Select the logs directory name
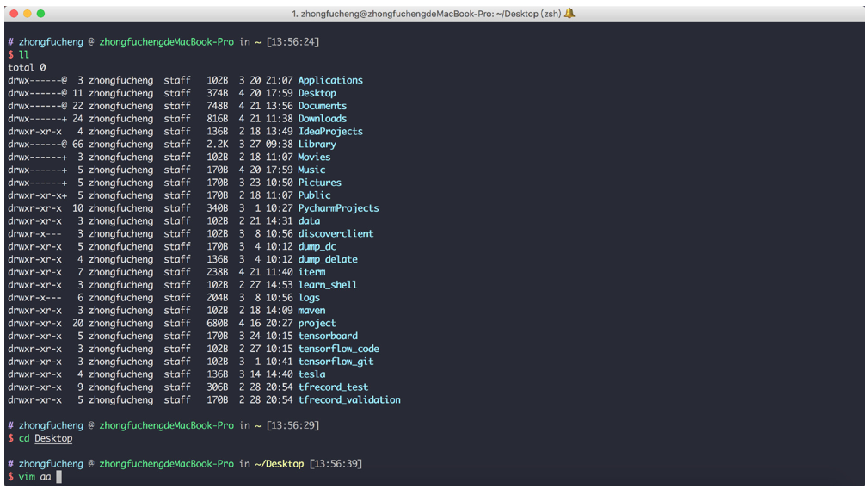868x495 pixels. click(x=309, y=297)
